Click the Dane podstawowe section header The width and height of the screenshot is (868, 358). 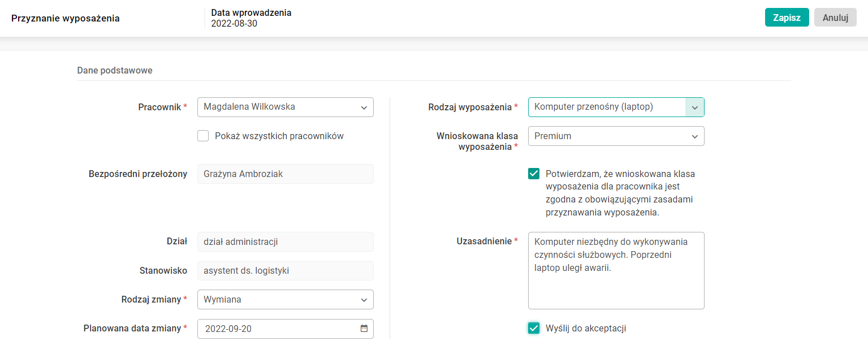coord(115,71)
